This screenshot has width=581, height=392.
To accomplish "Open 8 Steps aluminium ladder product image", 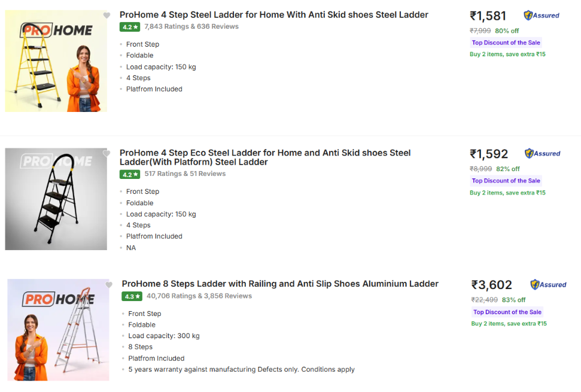I will click(x=59, y=330).
